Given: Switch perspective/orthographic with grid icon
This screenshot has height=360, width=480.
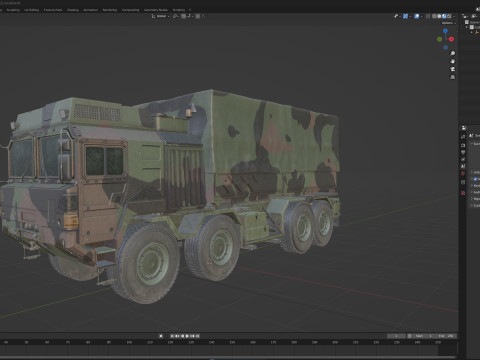Looking at the screenshot, I should coord(453,77).
